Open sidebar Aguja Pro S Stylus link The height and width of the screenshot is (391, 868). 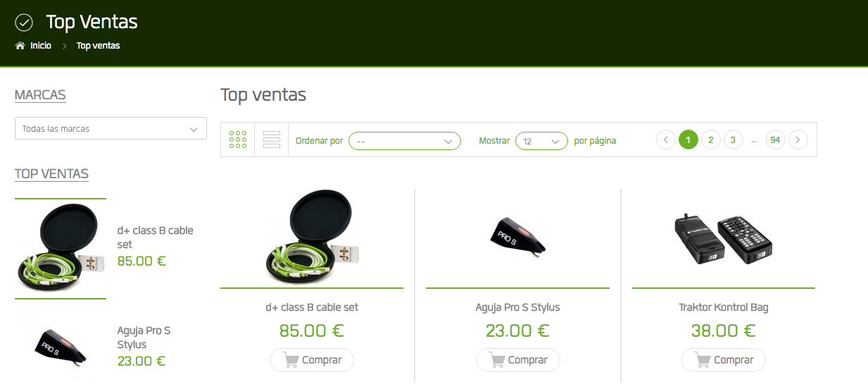click(144, 337)
